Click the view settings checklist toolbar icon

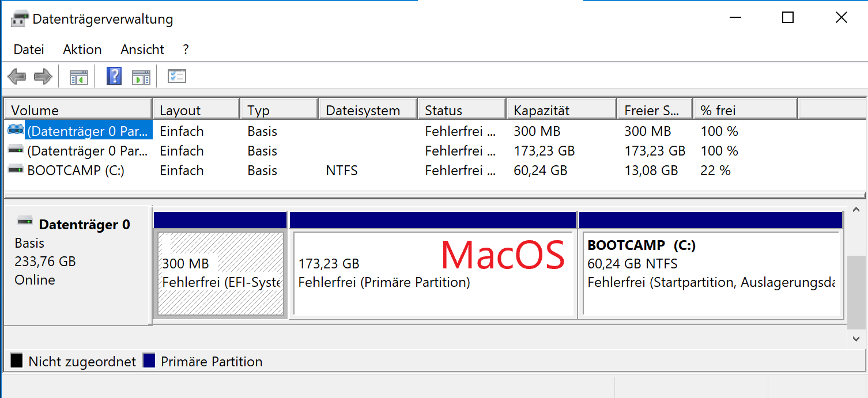(x=176, y=77)
